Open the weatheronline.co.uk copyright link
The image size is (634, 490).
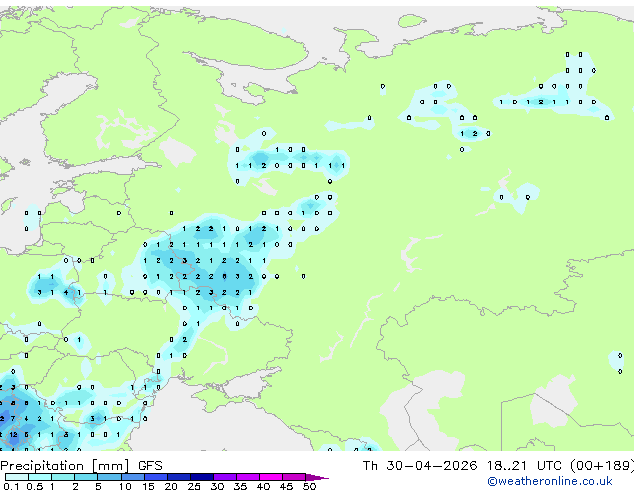(550, 481)
